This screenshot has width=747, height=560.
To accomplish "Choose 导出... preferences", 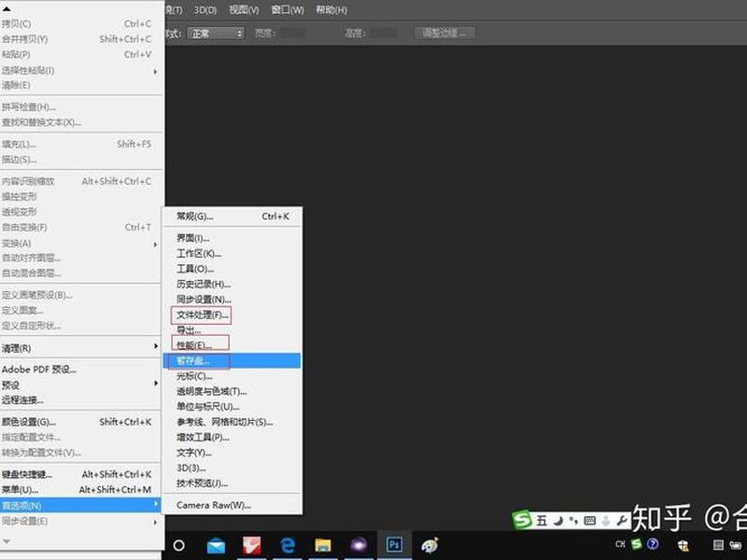I will click(x=232, y=330).
